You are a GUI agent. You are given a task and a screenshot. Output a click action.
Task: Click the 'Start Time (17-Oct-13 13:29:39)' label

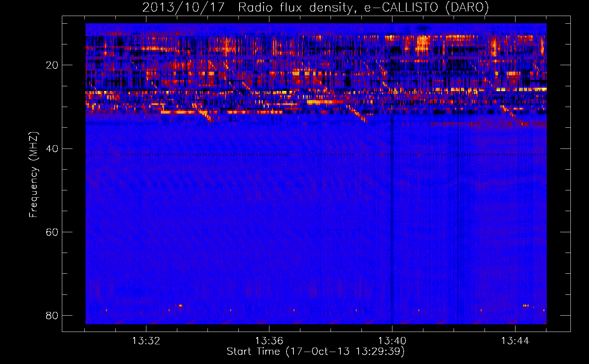[x=316, y=352]
